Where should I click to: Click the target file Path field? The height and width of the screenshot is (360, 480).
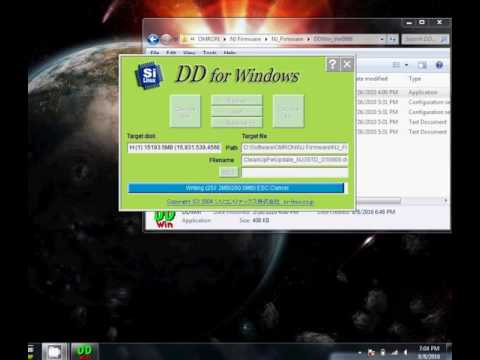(x=295, y=148)
